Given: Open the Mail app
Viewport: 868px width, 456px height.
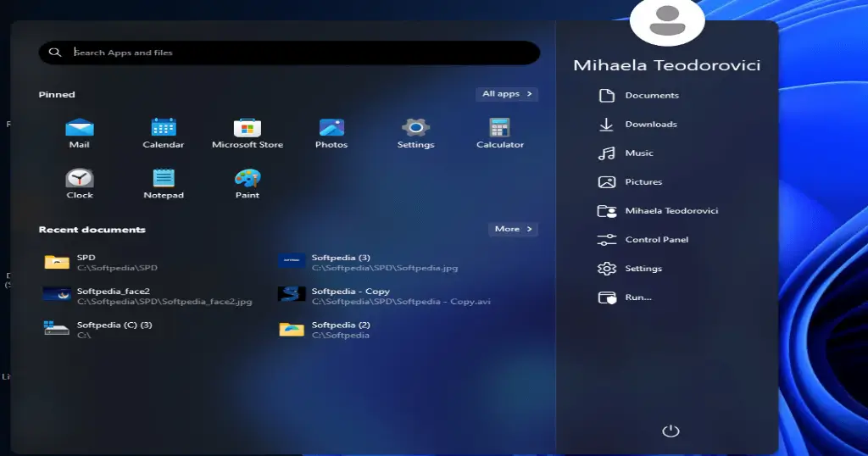Looking at the screenshot, I should point(79,133).
